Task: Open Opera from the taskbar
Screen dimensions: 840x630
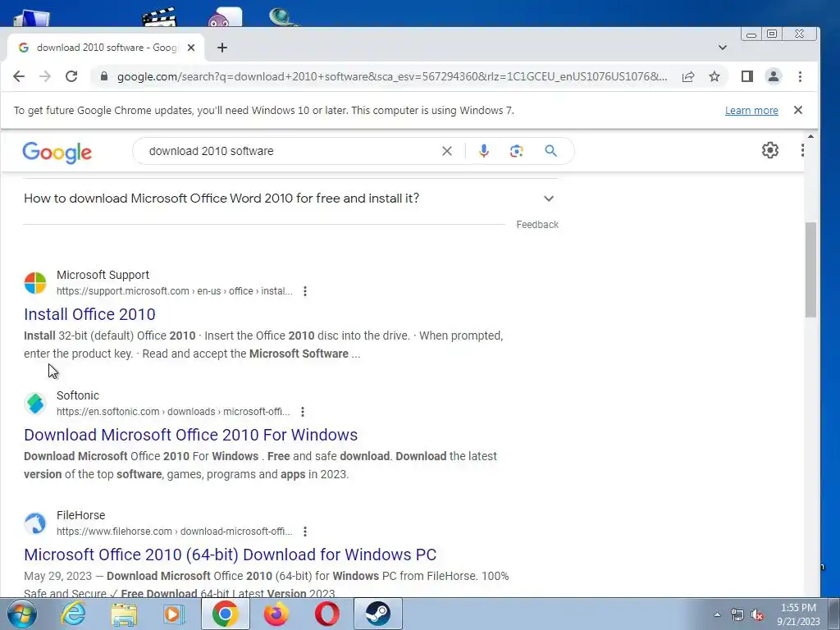Action: 327,614
